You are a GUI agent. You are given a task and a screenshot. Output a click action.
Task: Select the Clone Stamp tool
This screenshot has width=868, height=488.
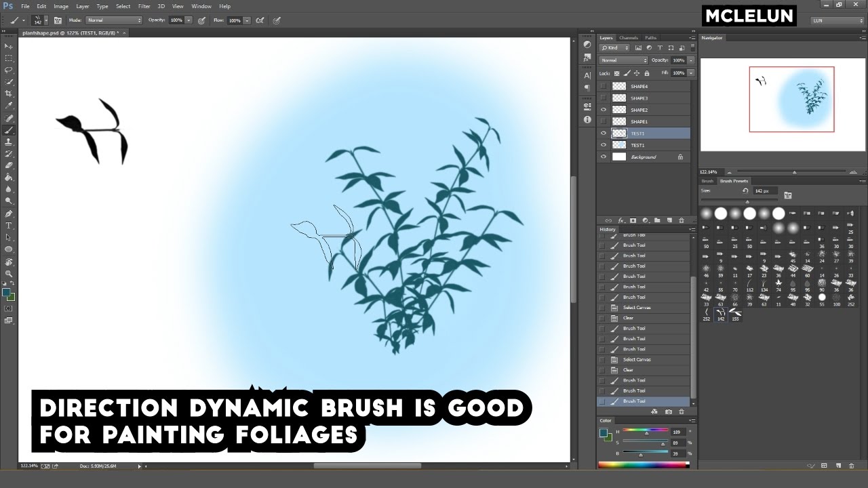pyautogui.click(x=9, y=142)
